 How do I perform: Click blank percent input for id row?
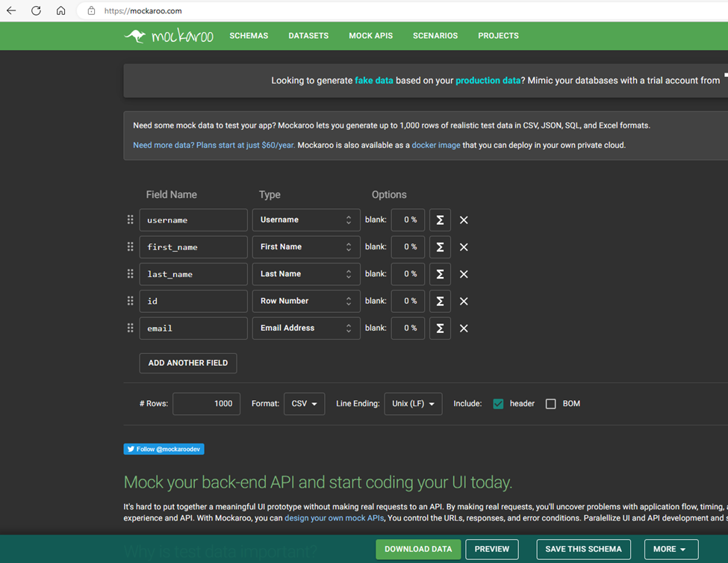[x=408, y=301]
